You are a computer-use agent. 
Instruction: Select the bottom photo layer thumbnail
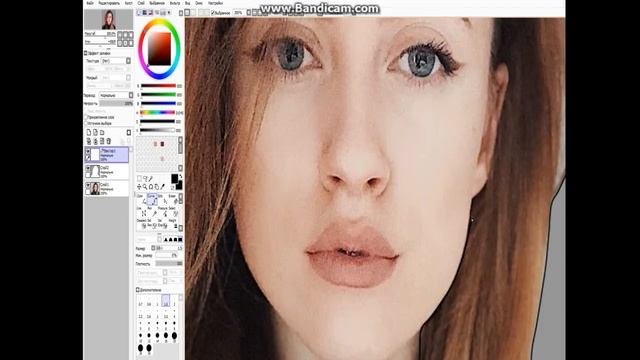(95, 189)
